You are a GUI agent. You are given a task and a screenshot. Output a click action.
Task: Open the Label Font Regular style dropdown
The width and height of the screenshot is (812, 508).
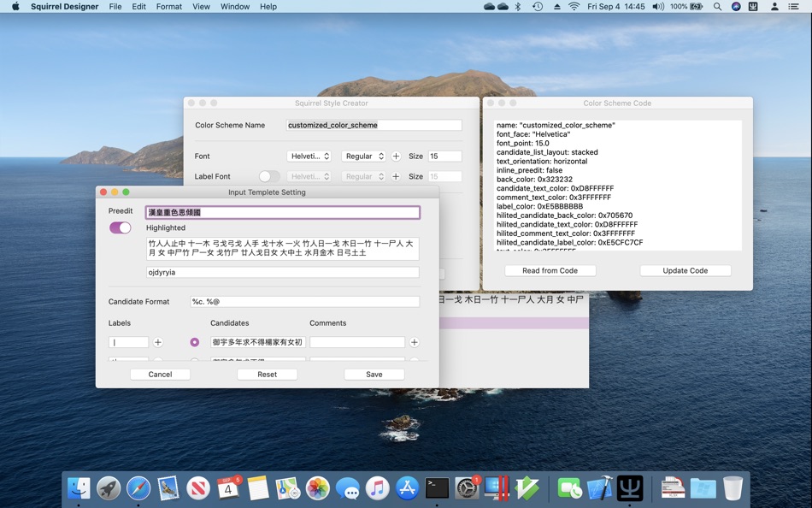click(x=363, y=176)
